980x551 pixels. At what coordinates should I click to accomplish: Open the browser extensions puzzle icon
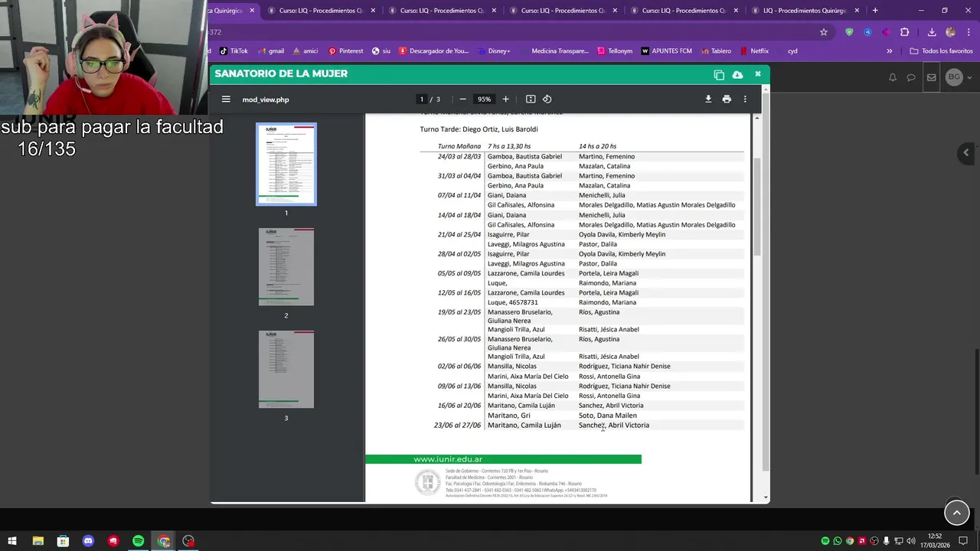[905, 32]
